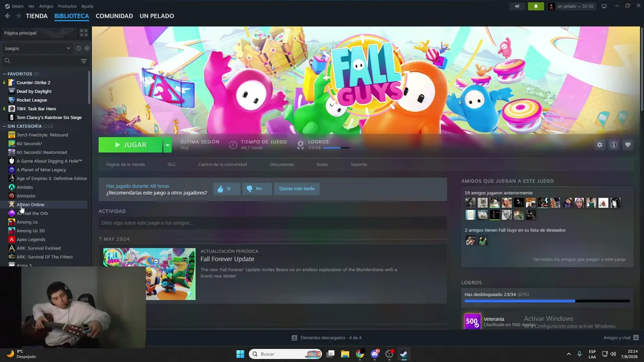Open Página de la tienda link
644x362 pixels.
click(x=125, y=164)
